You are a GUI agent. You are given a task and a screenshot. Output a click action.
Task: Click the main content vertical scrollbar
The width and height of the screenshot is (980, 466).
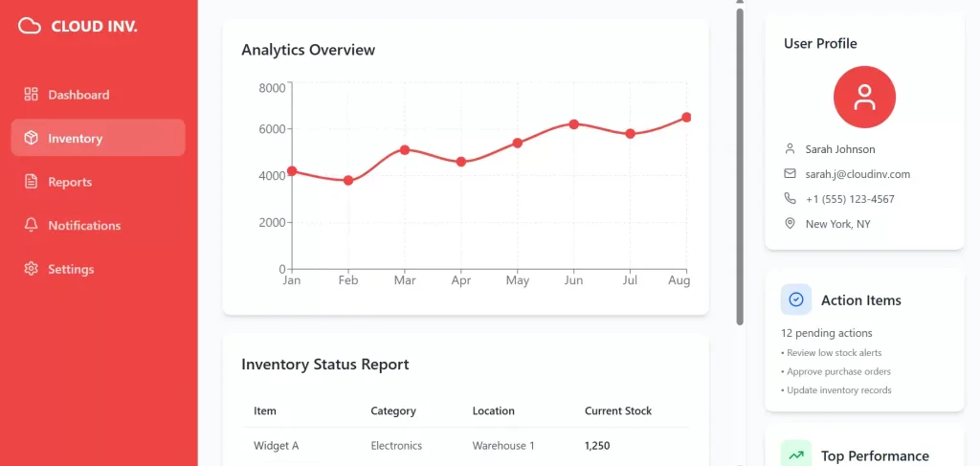(740, 166)
